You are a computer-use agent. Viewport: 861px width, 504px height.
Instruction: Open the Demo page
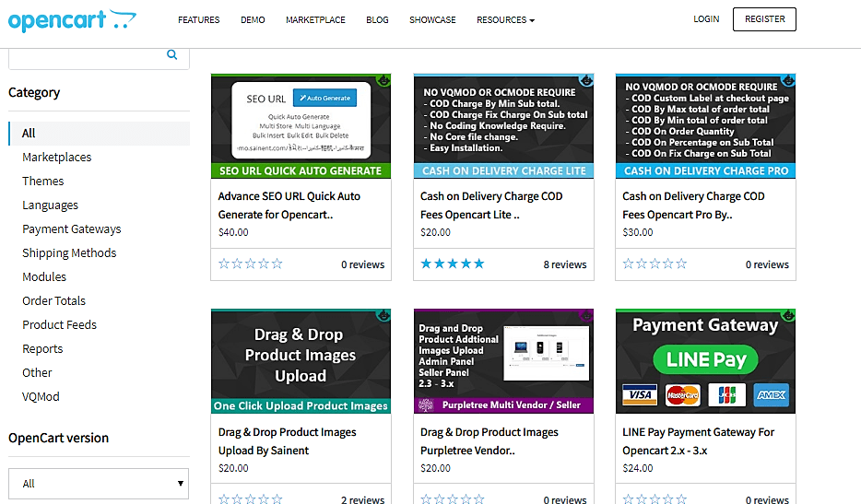point(253,19)
